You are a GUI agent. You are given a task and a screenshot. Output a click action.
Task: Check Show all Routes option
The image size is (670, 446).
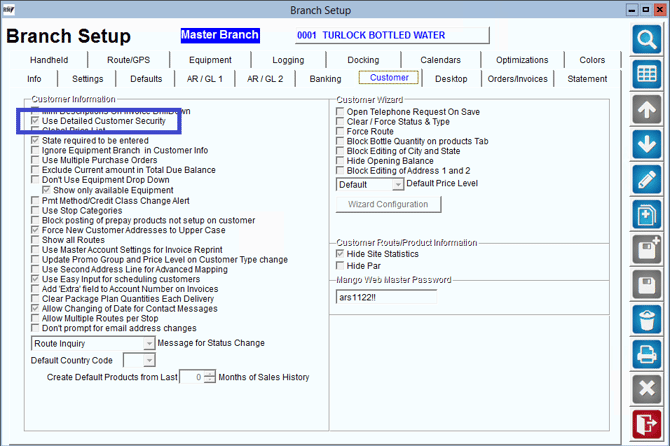(x=35, y=240)
